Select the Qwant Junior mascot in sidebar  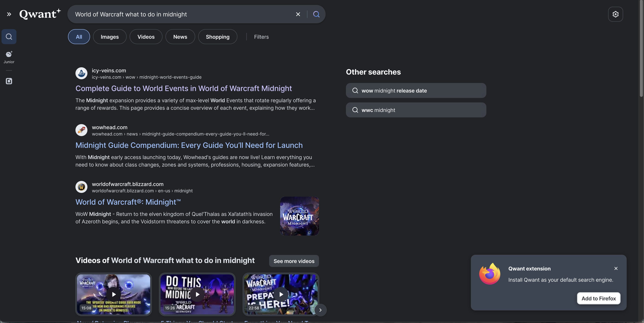(x=9, y=55)
